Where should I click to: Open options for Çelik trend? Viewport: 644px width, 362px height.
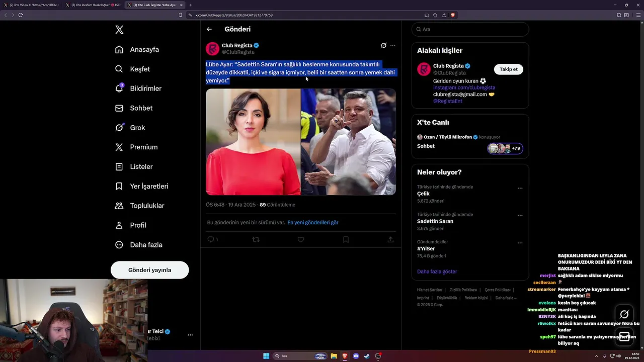[x=520, y=188]
